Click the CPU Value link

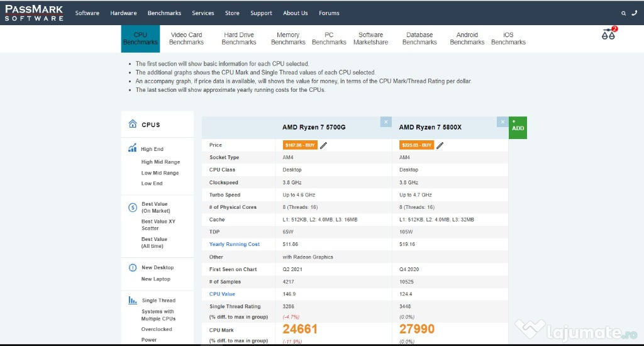point(222,294)
